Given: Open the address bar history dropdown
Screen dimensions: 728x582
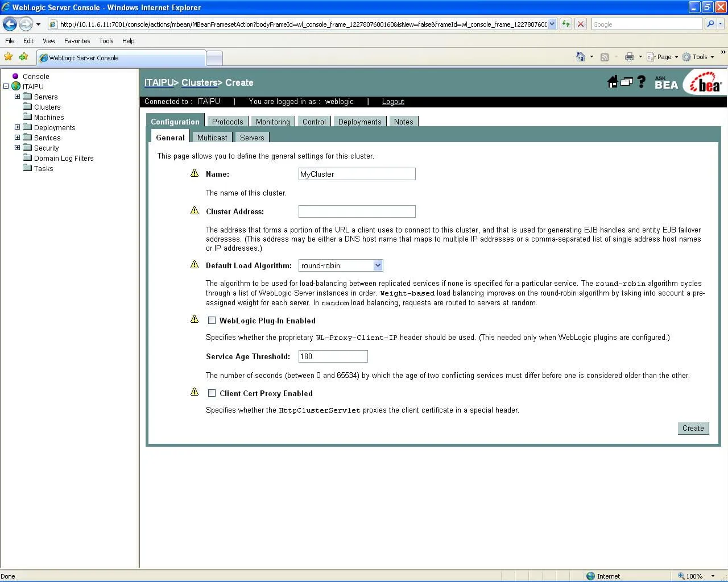Looking at the screenshot, I should point(552,24).
